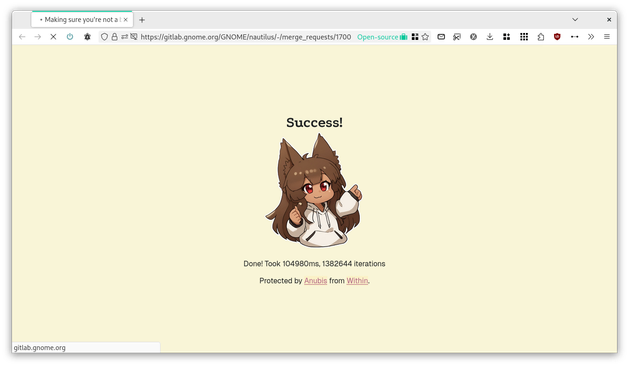
Task: Bookmark this page with the star
Action: click(x=425, y=37)
